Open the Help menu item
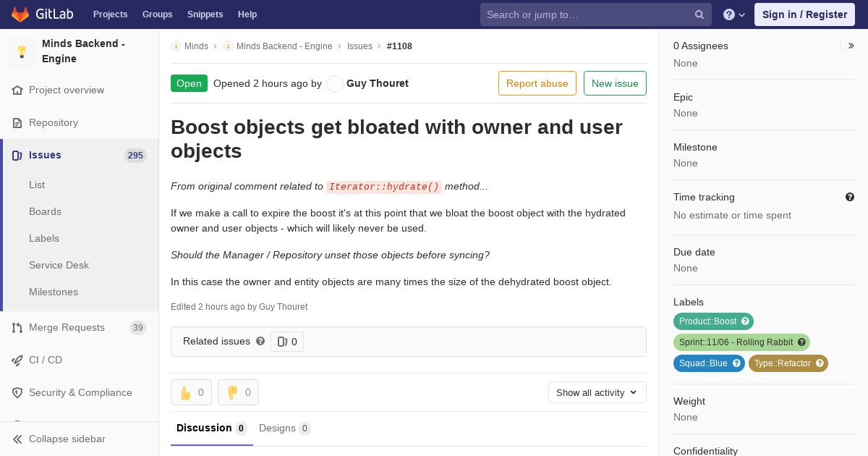 click(247, 14)
